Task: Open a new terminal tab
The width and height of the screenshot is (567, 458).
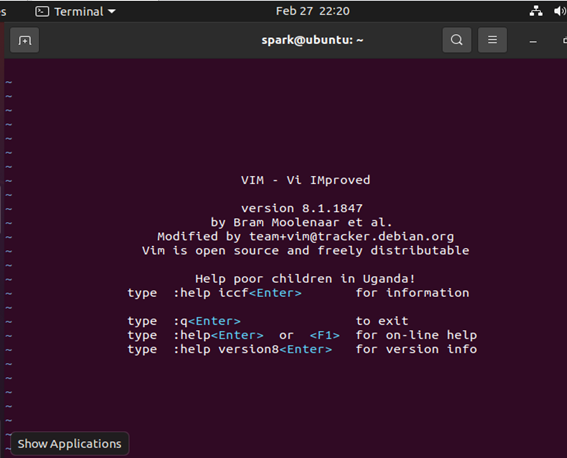Action: pos(24,40)
